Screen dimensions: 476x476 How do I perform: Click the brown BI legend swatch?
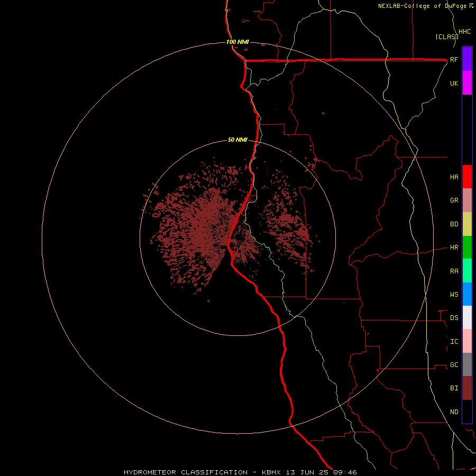coord(467,388)
